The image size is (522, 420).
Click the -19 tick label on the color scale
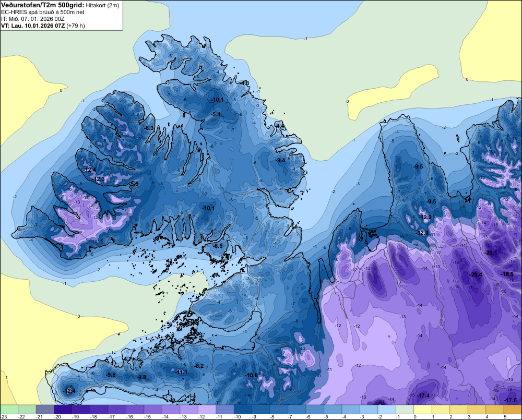(x=76, y=417)
